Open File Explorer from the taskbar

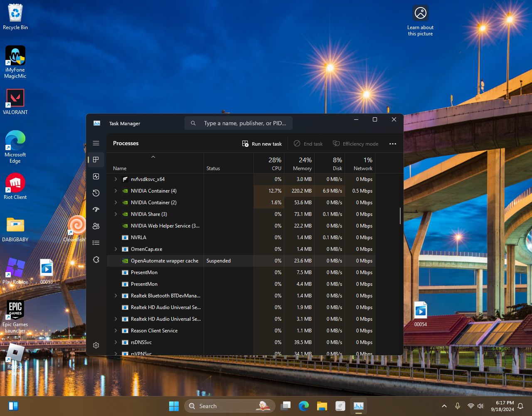tap(322, 406)
